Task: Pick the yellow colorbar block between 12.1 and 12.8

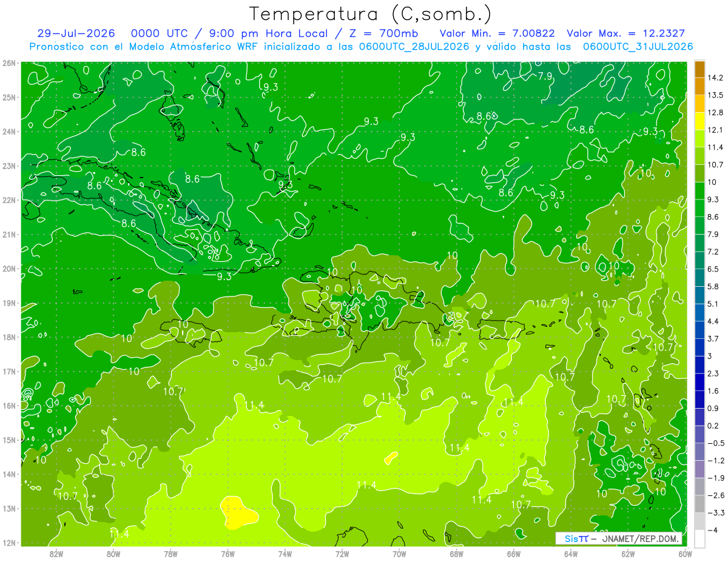Action: (x=699, y=121)
